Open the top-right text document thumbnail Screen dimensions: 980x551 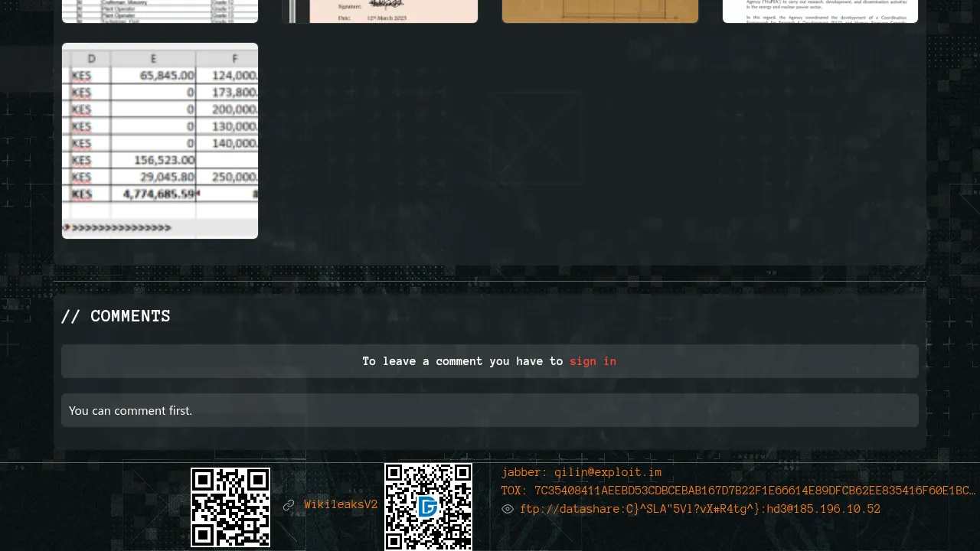coord(820,11)
